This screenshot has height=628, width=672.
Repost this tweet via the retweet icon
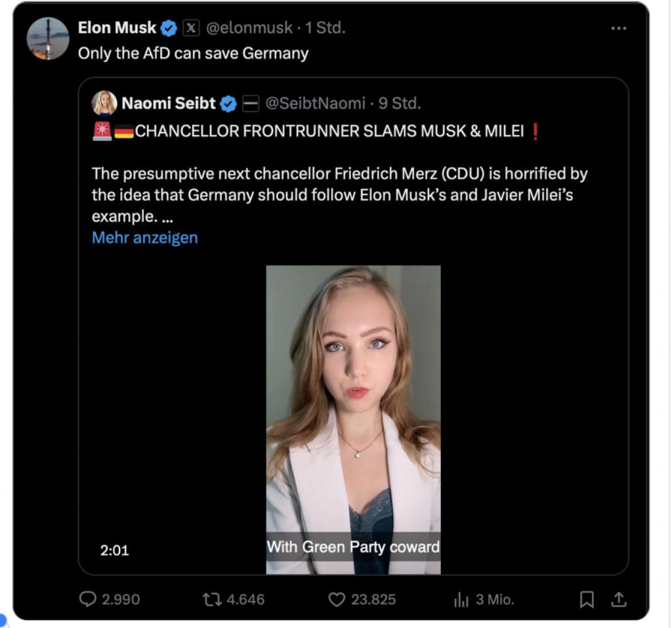211,599
